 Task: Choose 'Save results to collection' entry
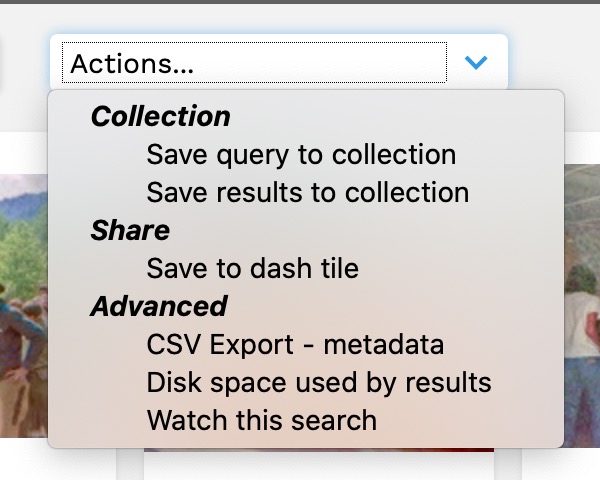click(307, 192)
